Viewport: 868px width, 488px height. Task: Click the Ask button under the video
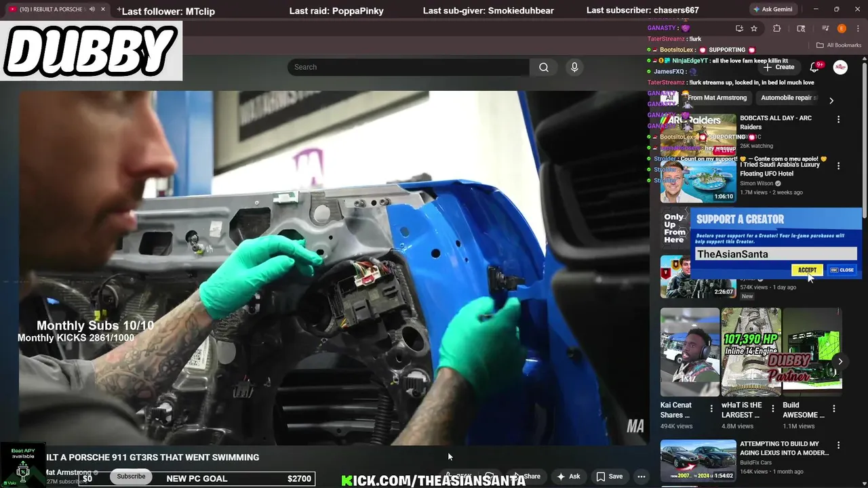tap(568, 476)
